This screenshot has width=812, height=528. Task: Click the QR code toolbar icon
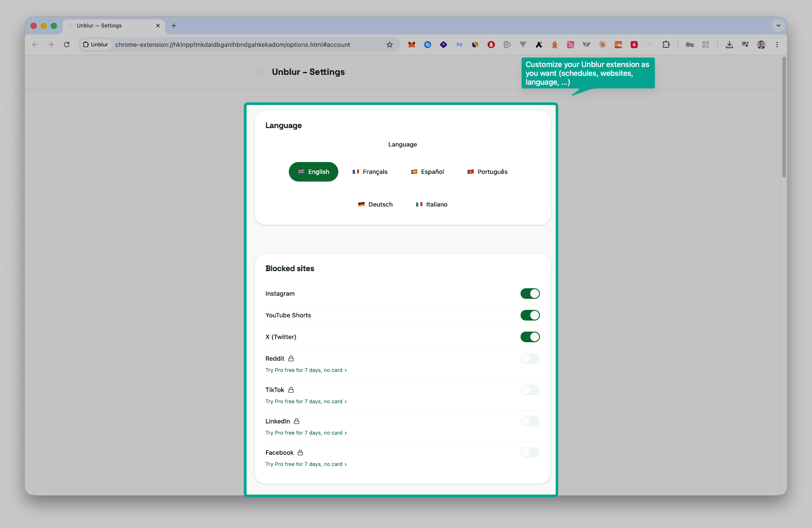coord(705,44)
